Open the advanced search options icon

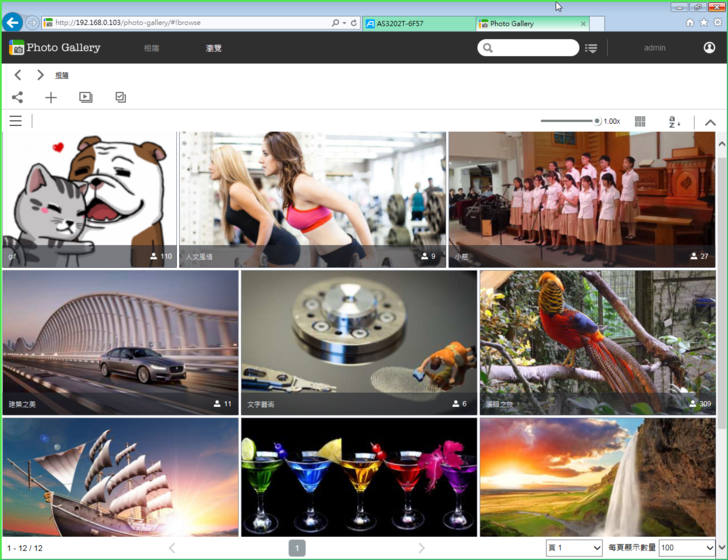point(591,48)
